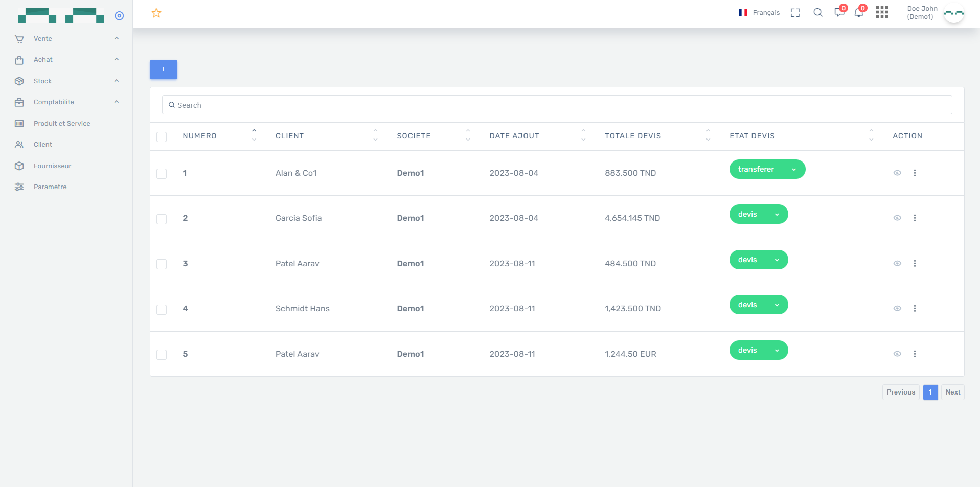Click the favorites star icon

tap(156, 13)
